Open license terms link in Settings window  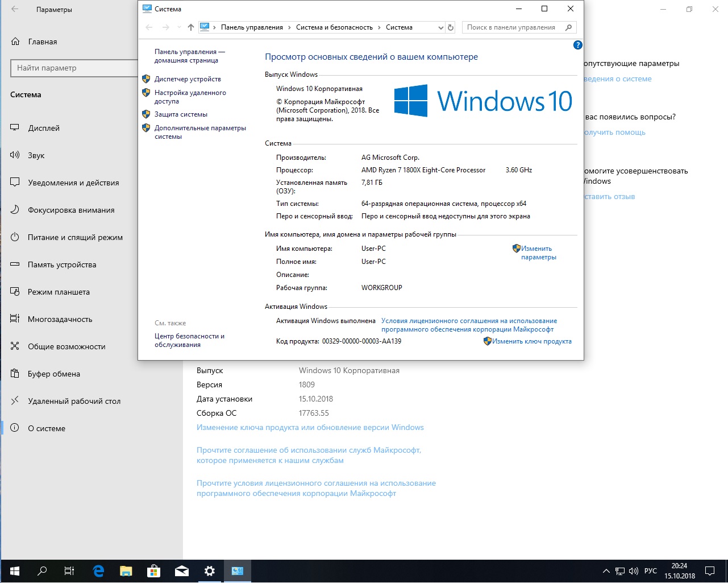(316, 488)
